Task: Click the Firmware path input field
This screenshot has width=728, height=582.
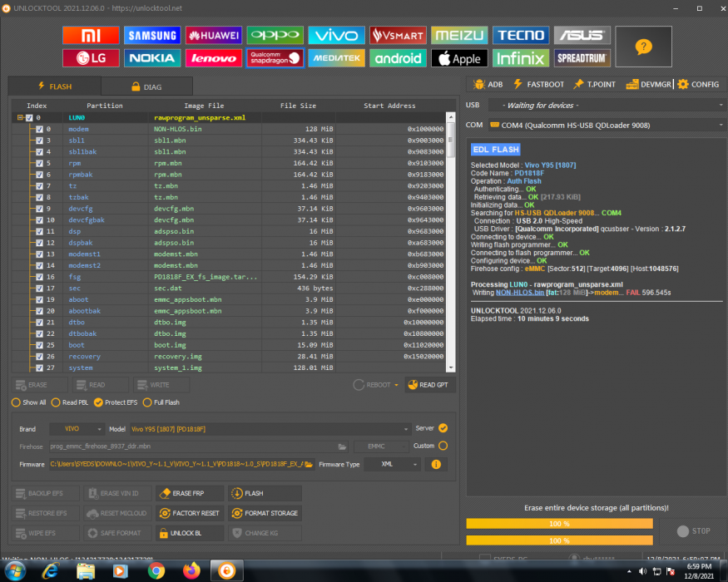Action: tap(176, 464)
